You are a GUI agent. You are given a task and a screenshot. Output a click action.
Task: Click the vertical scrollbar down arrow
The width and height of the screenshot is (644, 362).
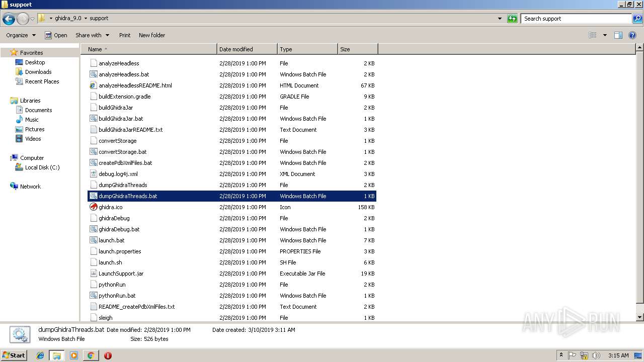click(x=639, y=317)
